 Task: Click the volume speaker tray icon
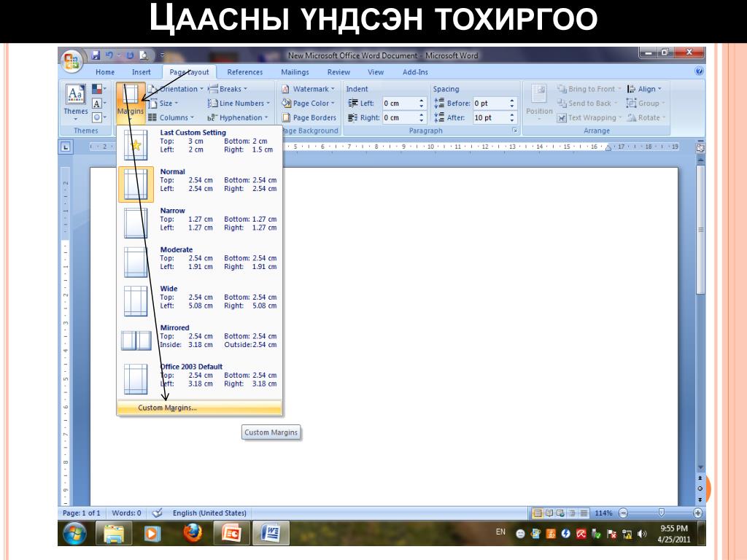[642, 534]
